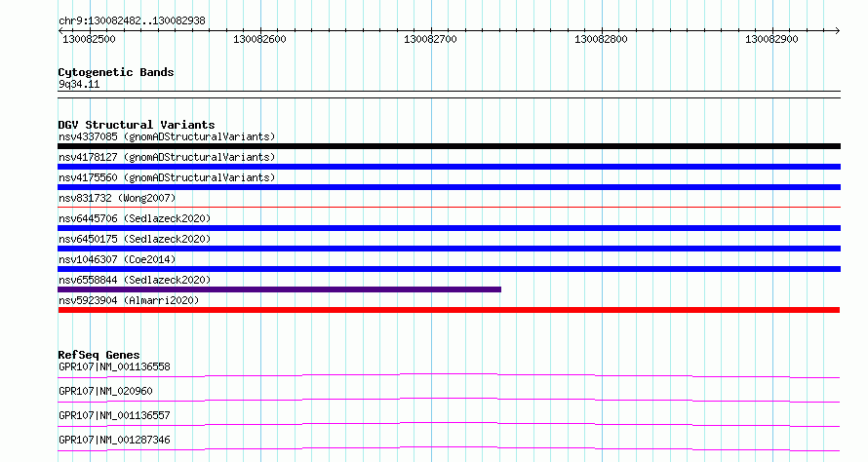The height and width of the screenshot is (462, 868).
Task: Click the purple bar of nsv6558844
Action: [x=280, y=289]
